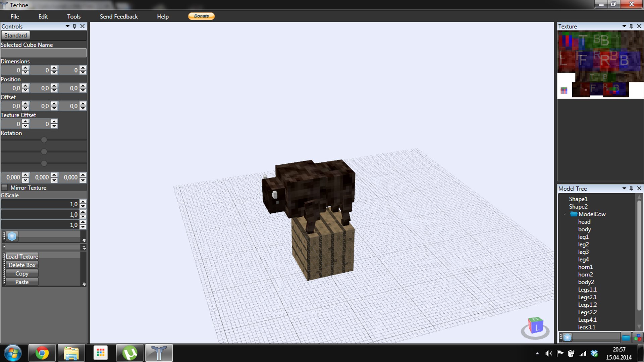
Task: Click the colored cubes icon in Model Tree
Action: click(637, 337)
